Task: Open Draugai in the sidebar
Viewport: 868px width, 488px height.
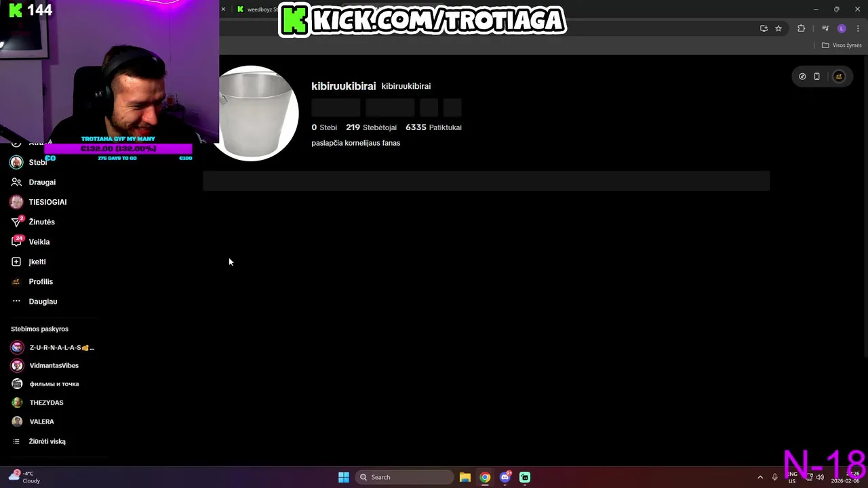Action: tap(33, 182)
